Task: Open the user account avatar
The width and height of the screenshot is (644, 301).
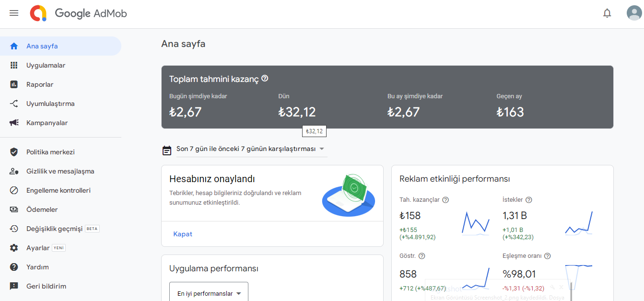Action: coord(634,13)
